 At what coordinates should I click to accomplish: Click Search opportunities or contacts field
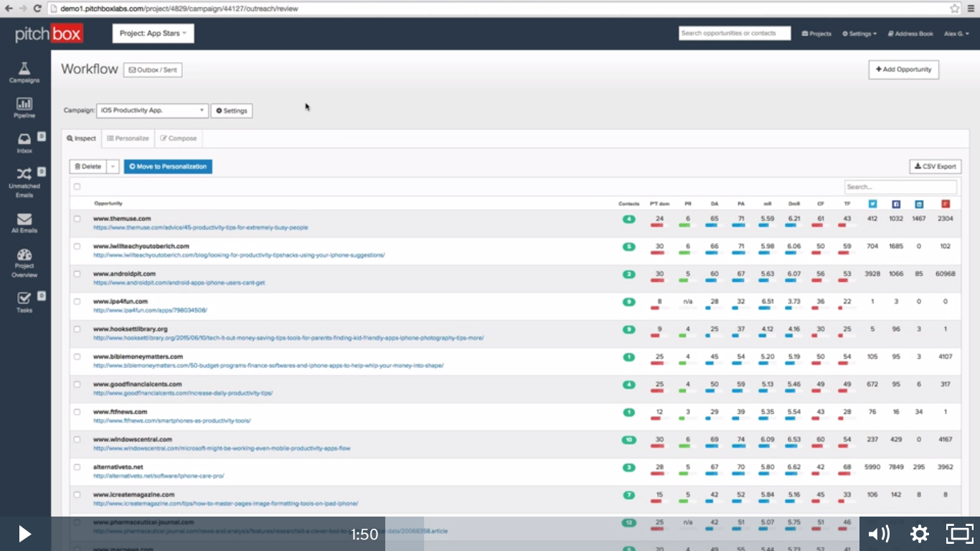point(735,33)
